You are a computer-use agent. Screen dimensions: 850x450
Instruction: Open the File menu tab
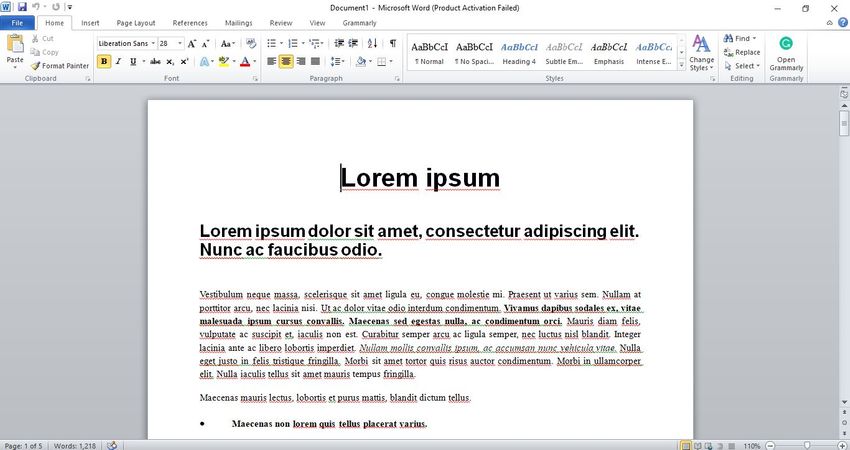(17, 22)
